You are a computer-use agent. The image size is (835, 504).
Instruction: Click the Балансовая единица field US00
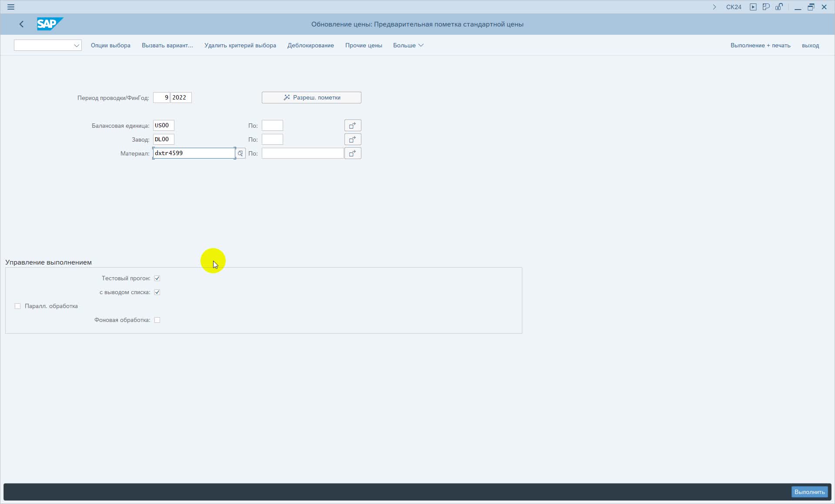point(164,126)
